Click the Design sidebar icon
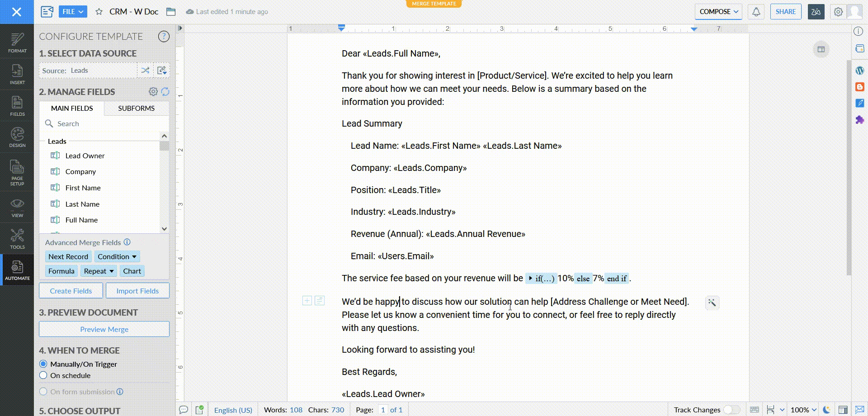868x416 pixels. [17, 137]
